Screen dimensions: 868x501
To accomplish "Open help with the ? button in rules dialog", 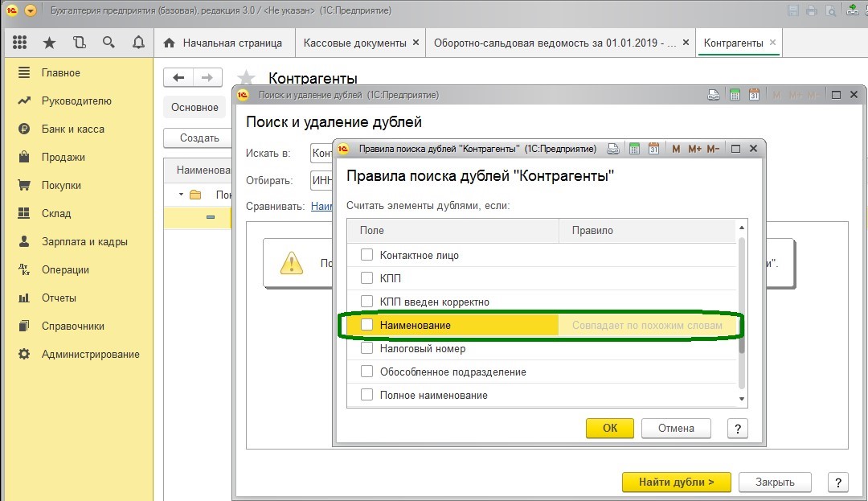I will click(737, 429).
